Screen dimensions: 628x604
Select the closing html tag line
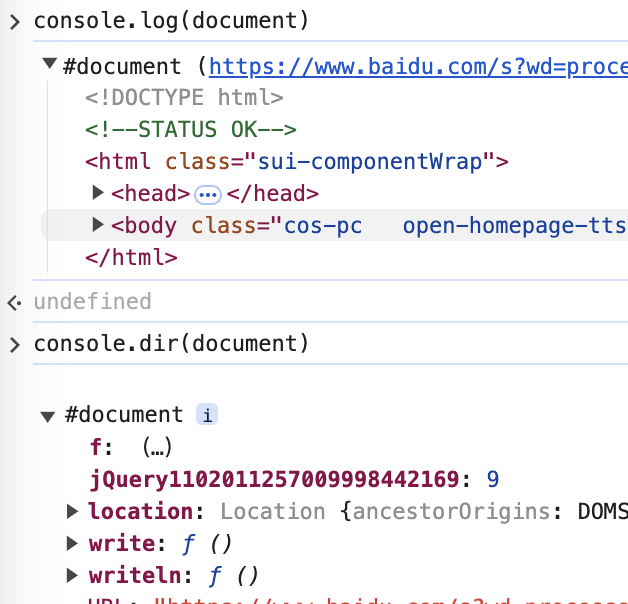coord(131,257)
